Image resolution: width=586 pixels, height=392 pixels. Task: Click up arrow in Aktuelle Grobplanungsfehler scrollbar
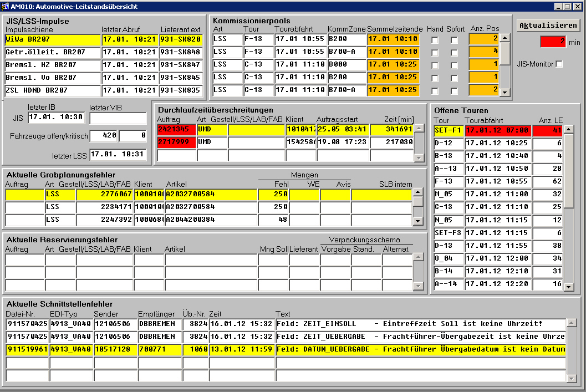point(418,193)
